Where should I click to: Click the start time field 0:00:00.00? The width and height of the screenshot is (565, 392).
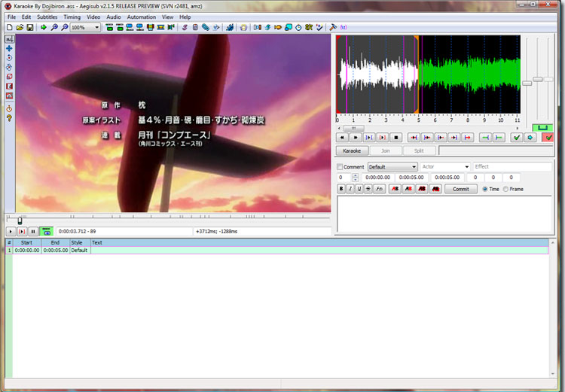pos(377,178)
